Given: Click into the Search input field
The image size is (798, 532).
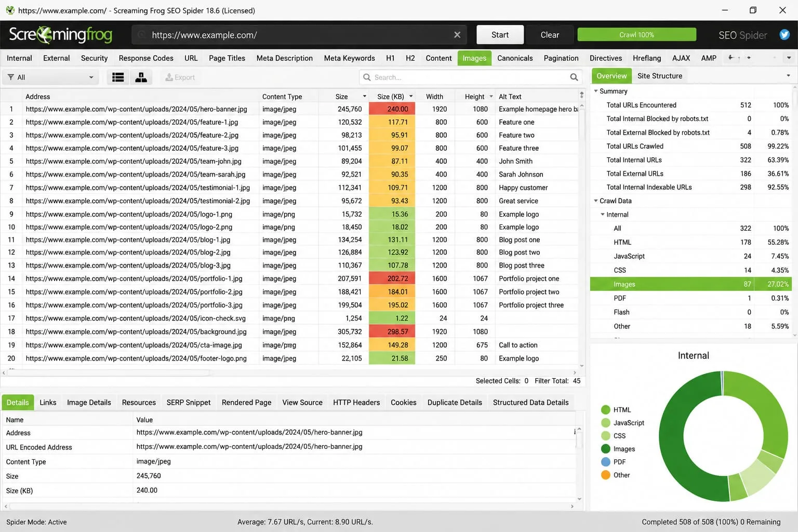Looking at the screenshot, I should (470, 77).
